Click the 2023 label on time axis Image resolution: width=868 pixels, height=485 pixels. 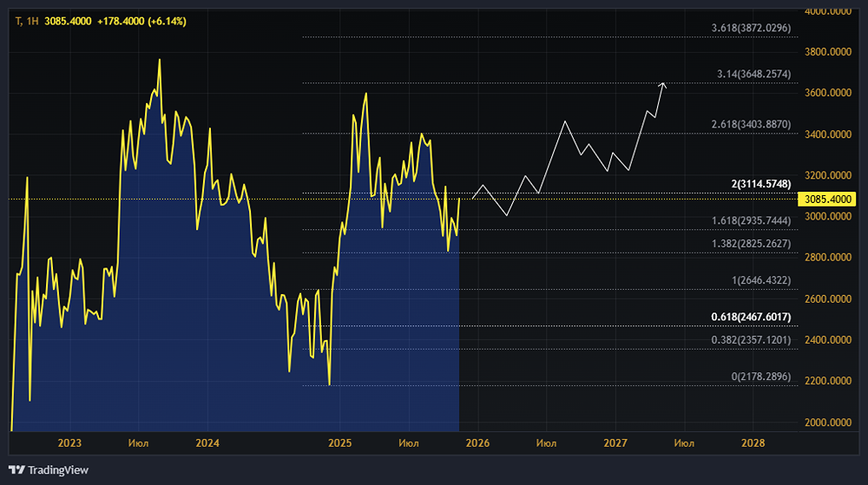point(69,443)
